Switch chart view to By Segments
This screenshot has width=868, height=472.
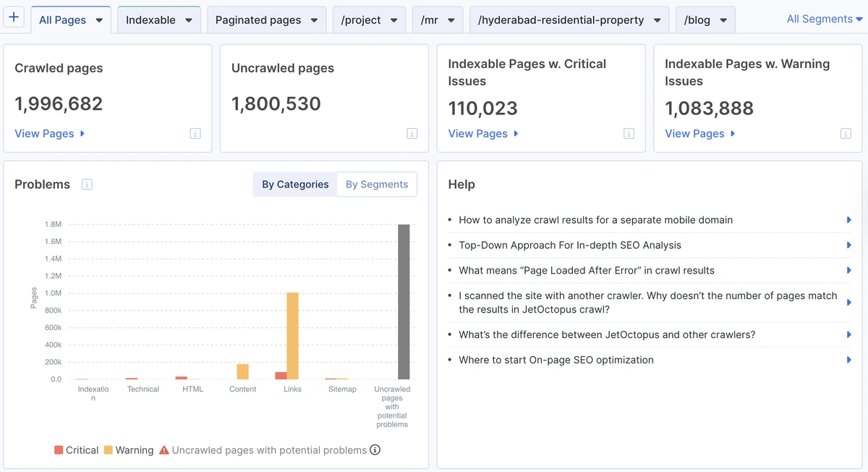tap(377, 185)
